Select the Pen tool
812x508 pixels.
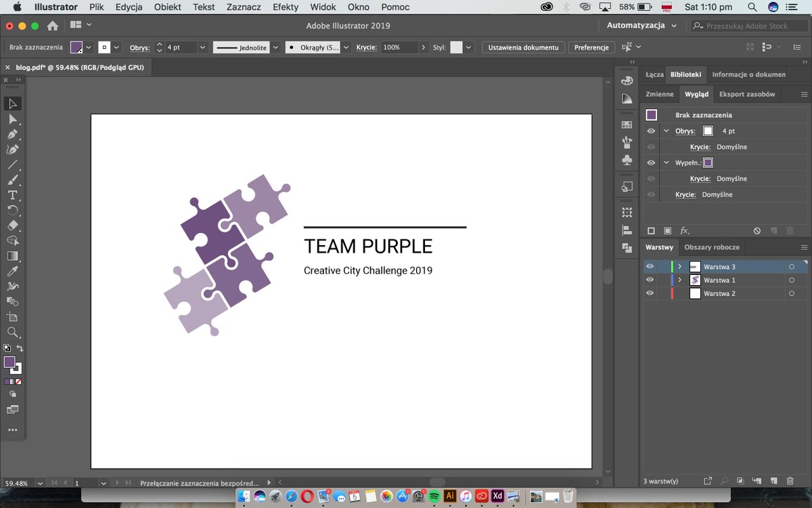click(x=12, y=134)
